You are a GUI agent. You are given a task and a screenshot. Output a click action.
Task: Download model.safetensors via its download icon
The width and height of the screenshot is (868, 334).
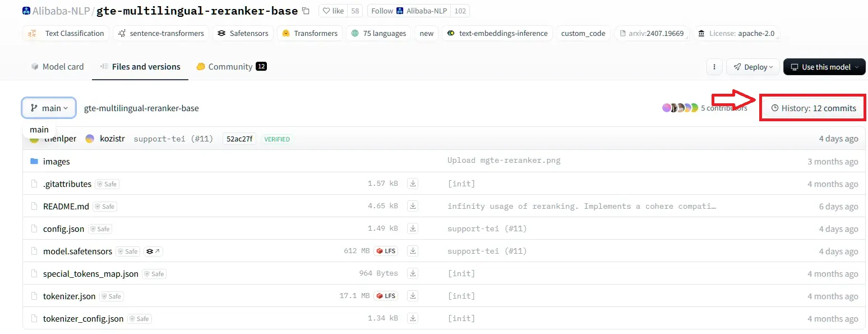[x=413, y=251]
